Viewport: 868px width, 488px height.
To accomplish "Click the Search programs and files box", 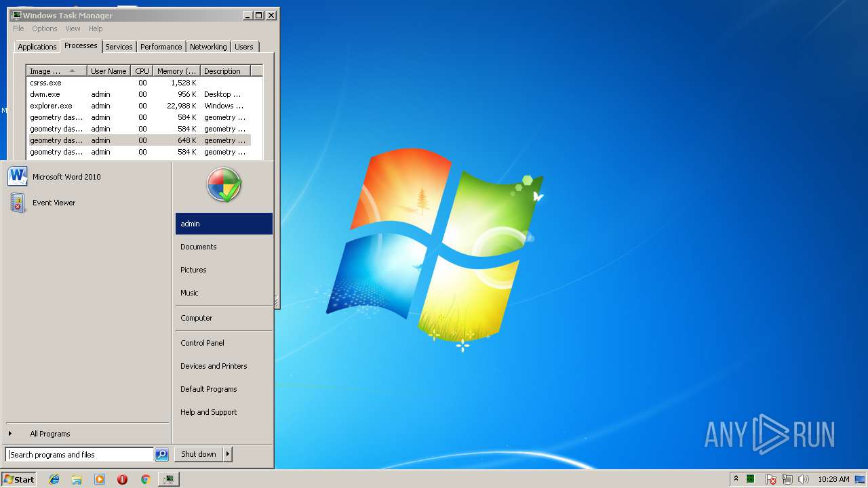I will [80, 455].
